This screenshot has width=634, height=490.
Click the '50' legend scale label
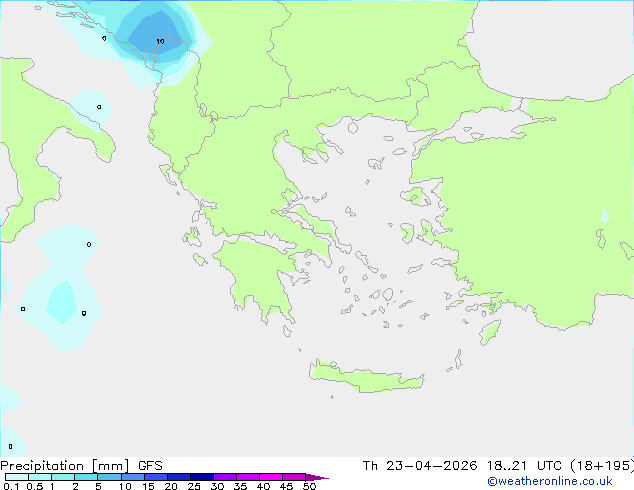coord(310,486)
